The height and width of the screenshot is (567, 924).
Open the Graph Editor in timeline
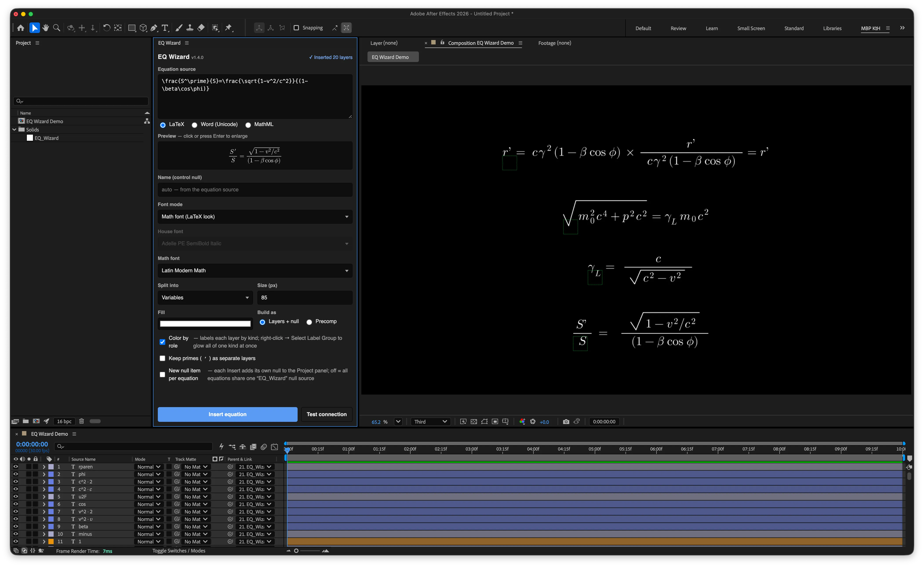[x=275, y=446]
